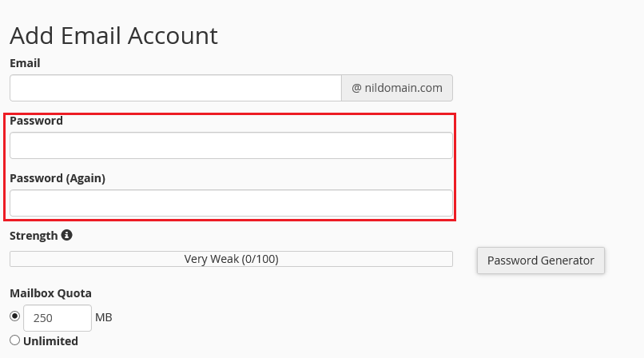
Task: Click the "Password" field label
Action: click(x=36, y=121)
